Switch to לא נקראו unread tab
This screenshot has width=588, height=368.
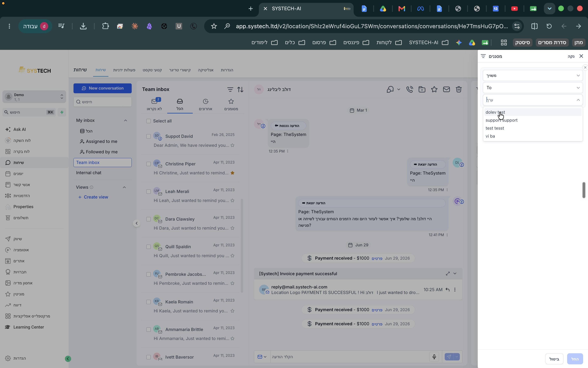point(154,105)
